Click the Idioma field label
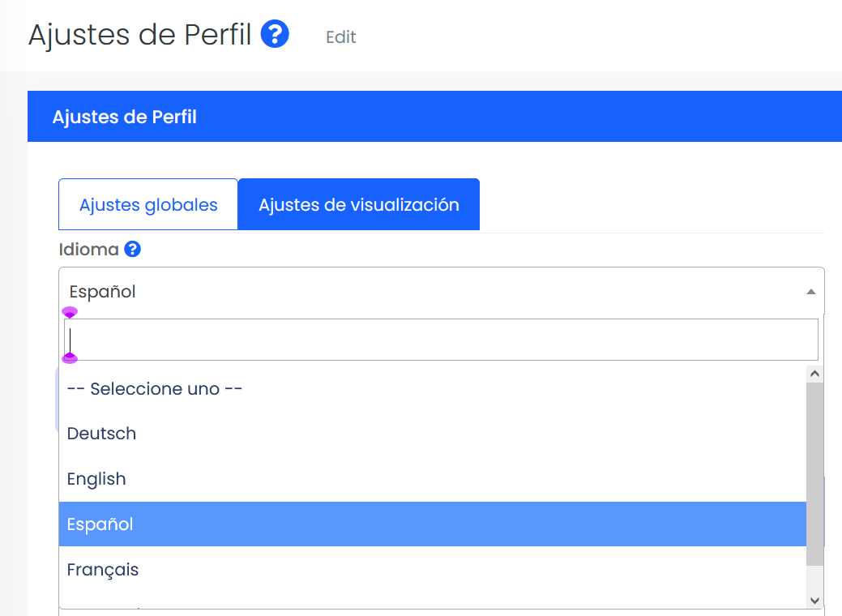 coord(88,249)
